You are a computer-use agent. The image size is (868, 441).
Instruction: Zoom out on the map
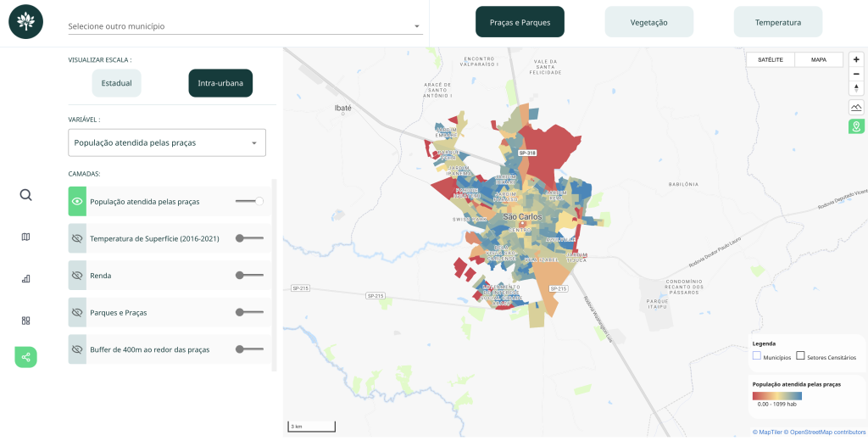pyautogui.click(x=856, y=74)
